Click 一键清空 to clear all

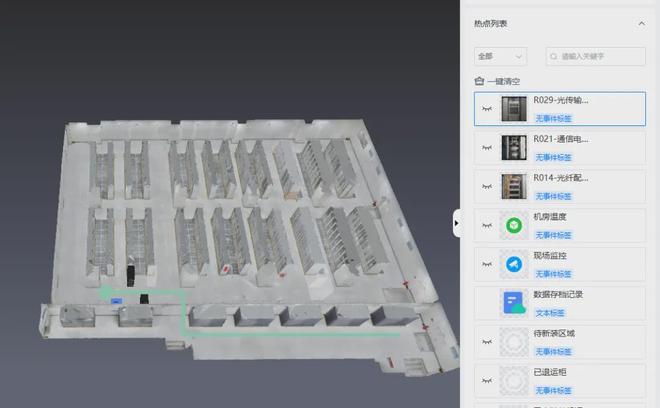tap(503, 81)
